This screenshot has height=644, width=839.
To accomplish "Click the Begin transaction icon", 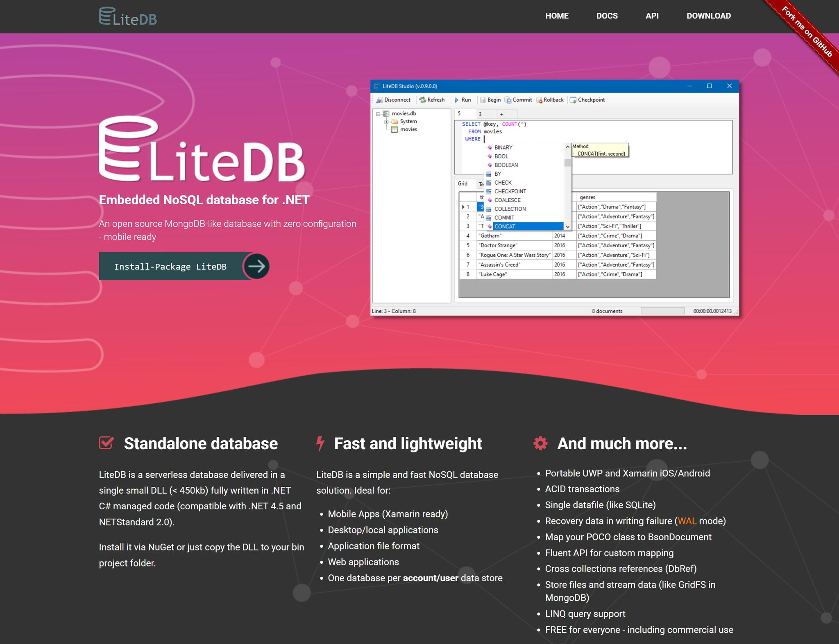I will (483, 100).
